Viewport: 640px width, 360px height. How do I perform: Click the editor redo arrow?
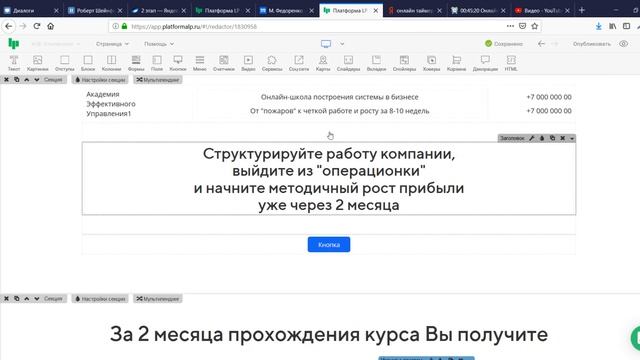coord(555,44)
